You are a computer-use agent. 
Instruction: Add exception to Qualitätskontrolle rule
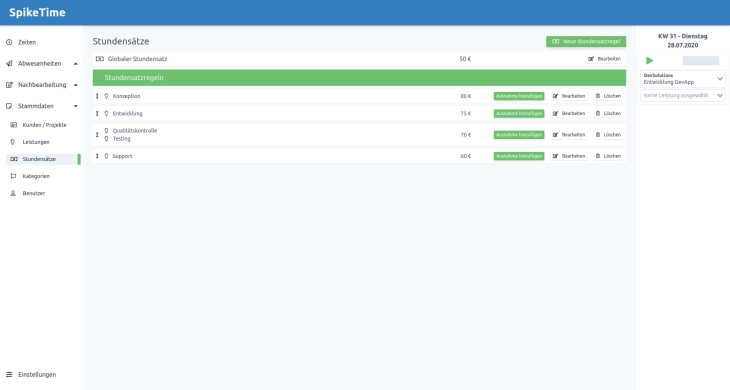click(x=519, y=135)
